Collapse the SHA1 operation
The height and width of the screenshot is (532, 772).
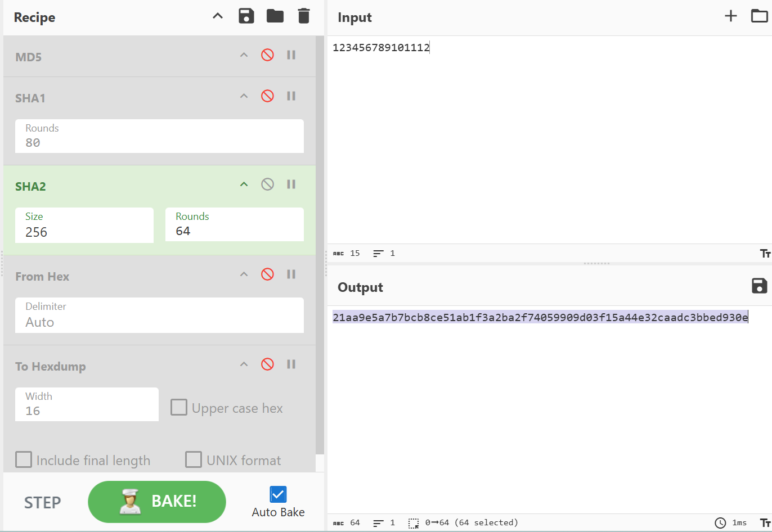tap(244, 96)
